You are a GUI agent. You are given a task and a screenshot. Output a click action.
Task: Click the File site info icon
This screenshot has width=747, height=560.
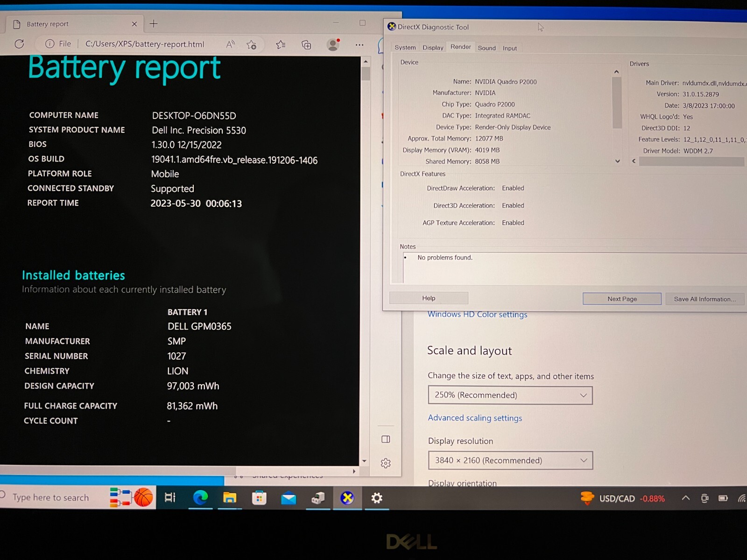50,44
